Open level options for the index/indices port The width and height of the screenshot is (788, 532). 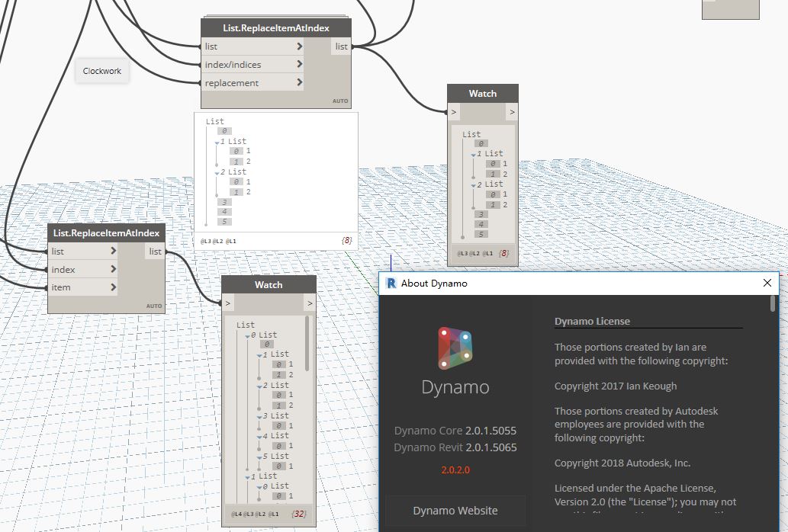coord(300,64)
